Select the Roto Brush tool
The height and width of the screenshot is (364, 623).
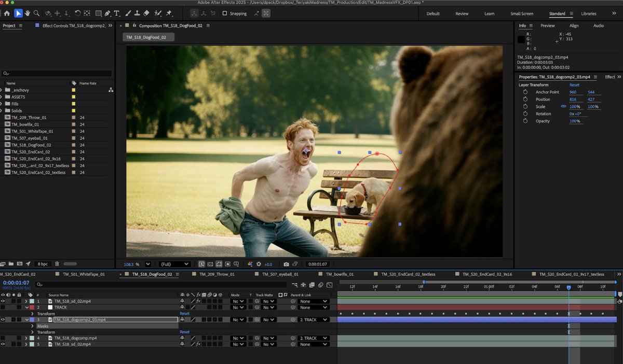point(158,13)
